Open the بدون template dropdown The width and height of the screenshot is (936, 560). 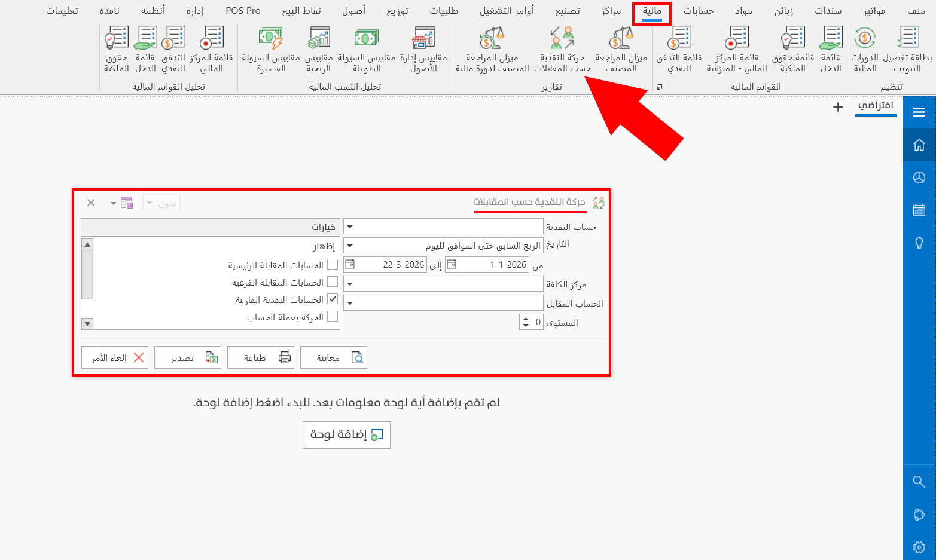(x=161, y=203)
